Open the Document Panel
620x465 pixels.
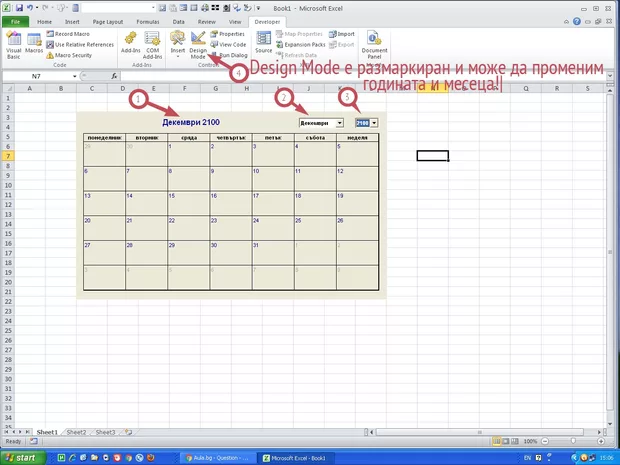point(374,45)
